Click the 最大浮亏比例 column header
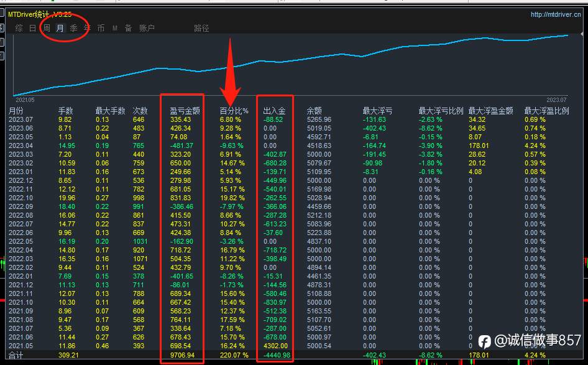 [x=441, y=111]
